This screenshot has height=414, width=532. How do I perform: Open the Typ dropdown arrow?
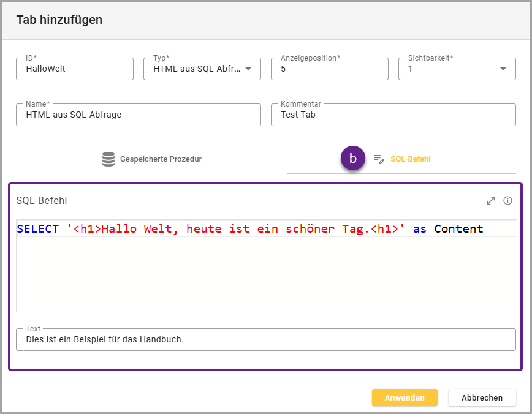(248, 69)
